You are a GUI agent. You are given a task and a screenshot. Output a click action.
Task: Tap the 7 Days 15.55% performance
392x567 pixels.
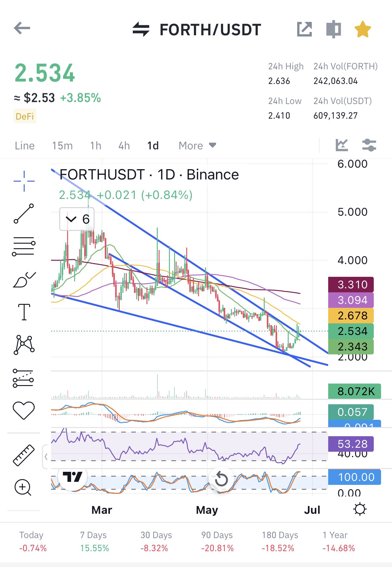(94, 541)
